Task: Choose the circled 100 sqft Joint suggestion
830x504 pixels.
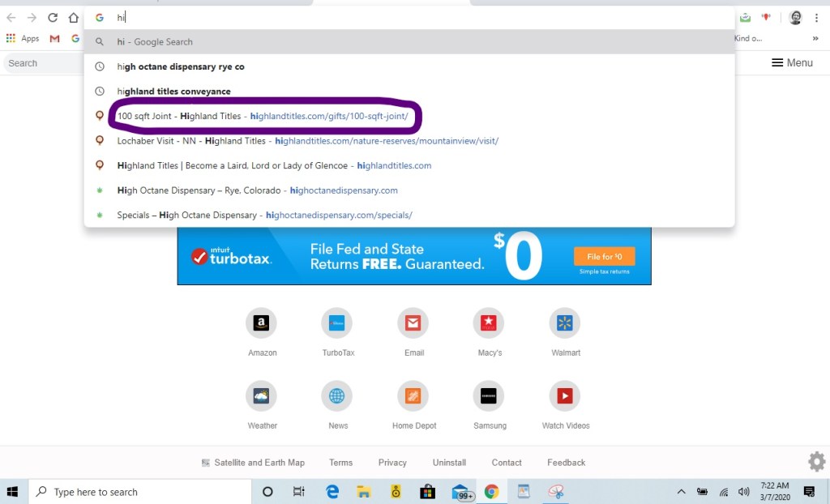Action: (263, 116)
